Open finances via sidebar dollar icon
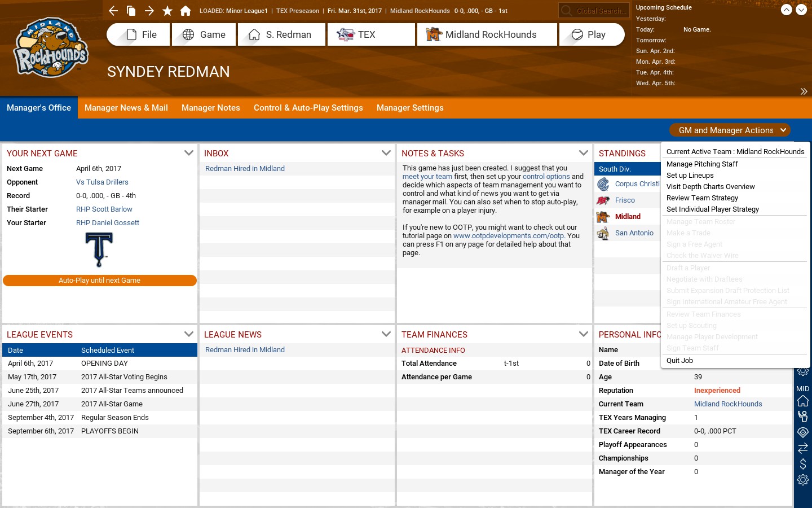This screenshot has height=508, width=812. 803,464
